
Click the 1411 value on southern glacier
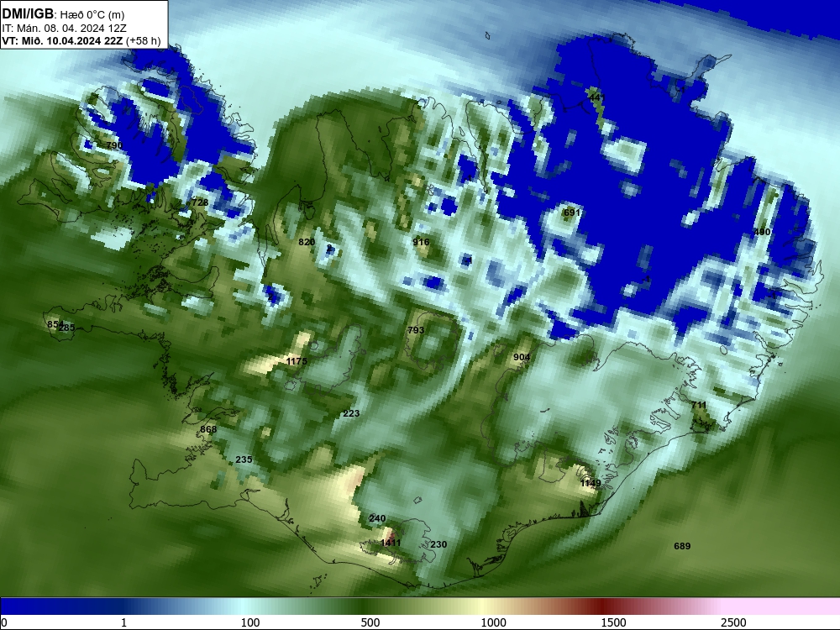click(x=391, y=543)
